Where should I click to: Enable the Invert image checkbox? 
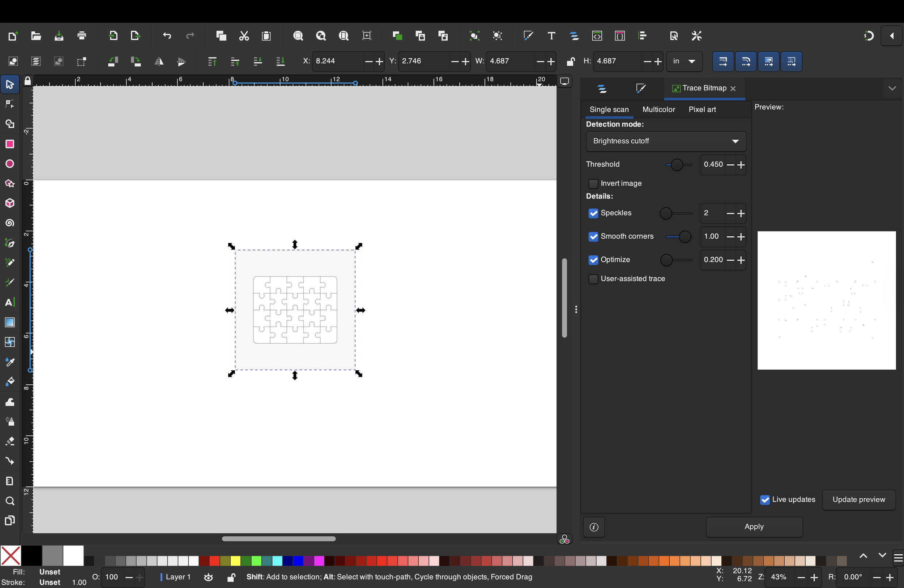point(593,183)
